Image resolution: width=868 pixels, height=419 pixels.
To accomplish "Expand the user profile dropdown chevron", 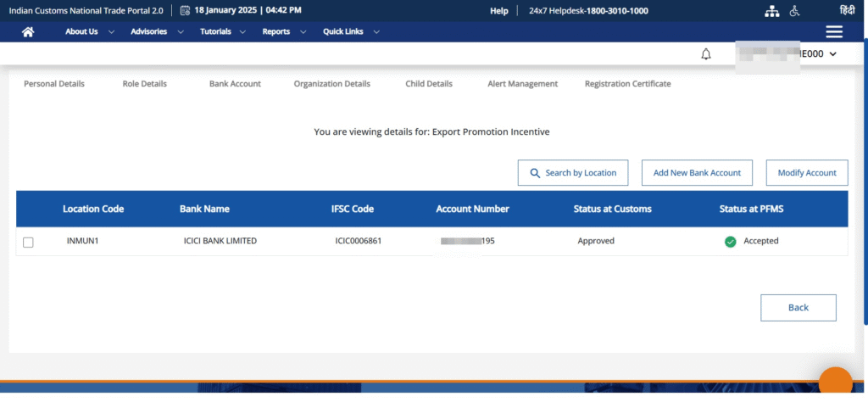I will click(x=832, y=54).
